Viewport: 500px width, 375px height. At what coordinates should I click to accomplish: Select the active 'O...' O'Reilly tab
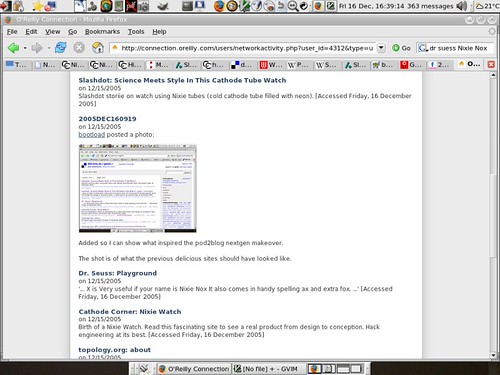point(470,64)
